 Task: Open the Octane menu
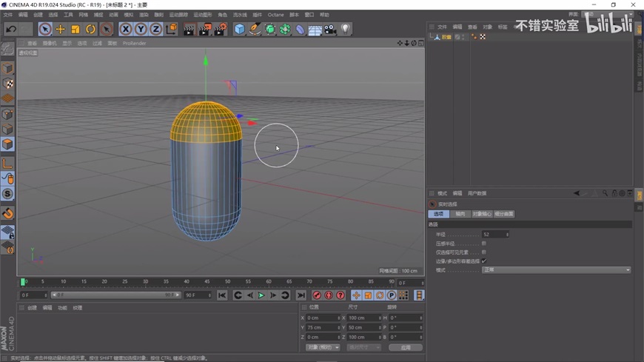(x=275, y=15)
